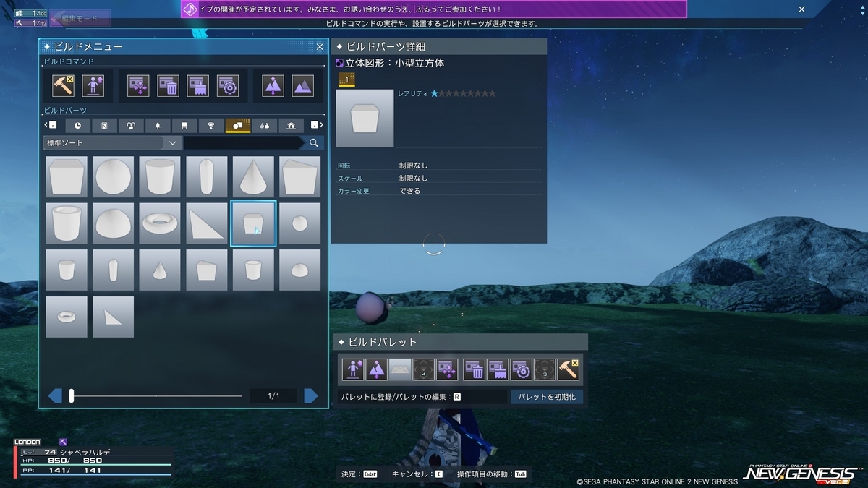The width and height of the screenshot is (868, 488).
Task: Choose the small cone part thumbnail
Action: 160,270
